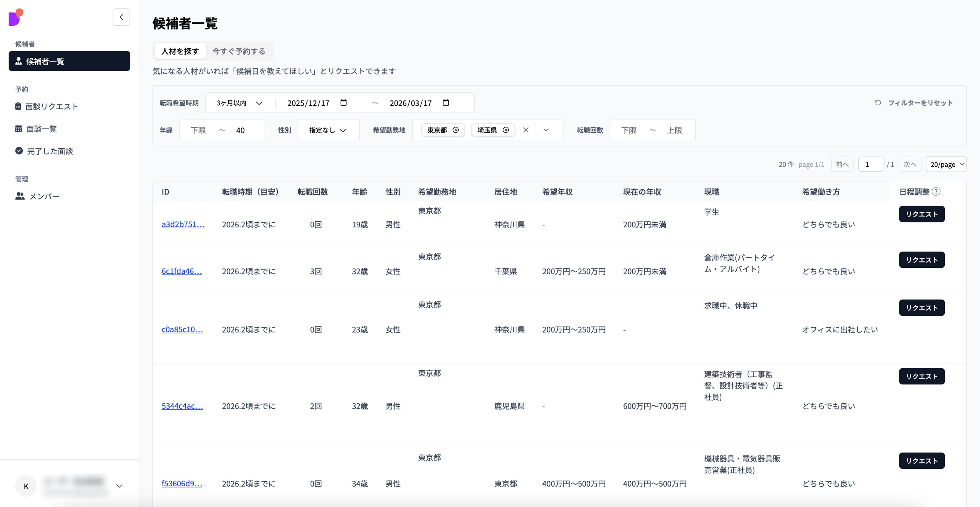This screenshot has height=507, width=980.
Task: Open 完了した面談 in the sidebar
Action: pyautogui.click(x=50, y=151)
